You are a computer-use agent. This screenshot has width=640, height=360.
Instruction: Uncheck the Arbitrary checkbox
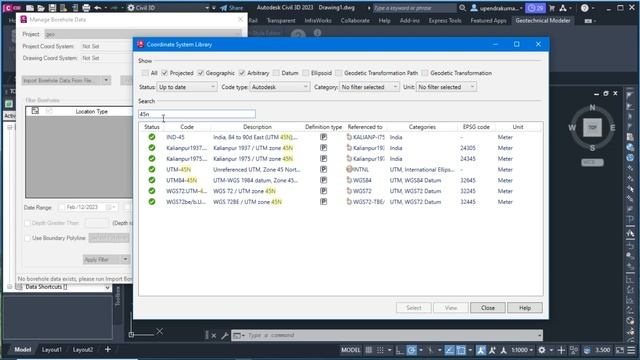[242, 73]
